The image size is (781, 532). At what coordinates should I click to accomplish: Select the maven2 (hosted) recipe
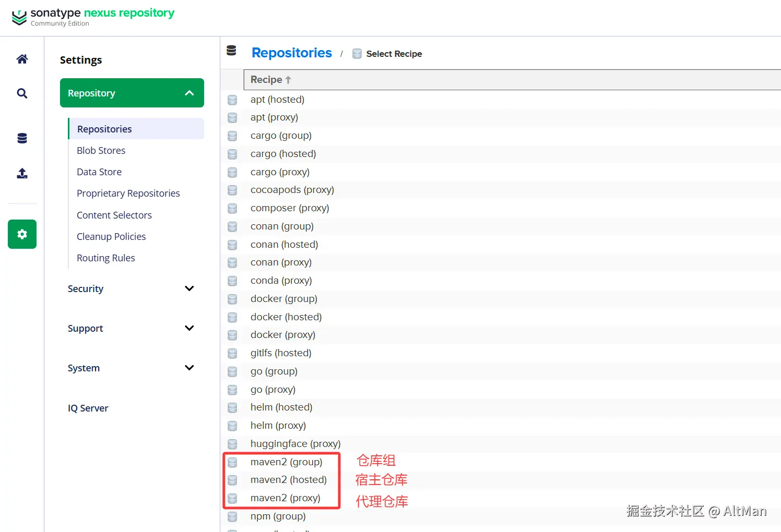(289, 480)
